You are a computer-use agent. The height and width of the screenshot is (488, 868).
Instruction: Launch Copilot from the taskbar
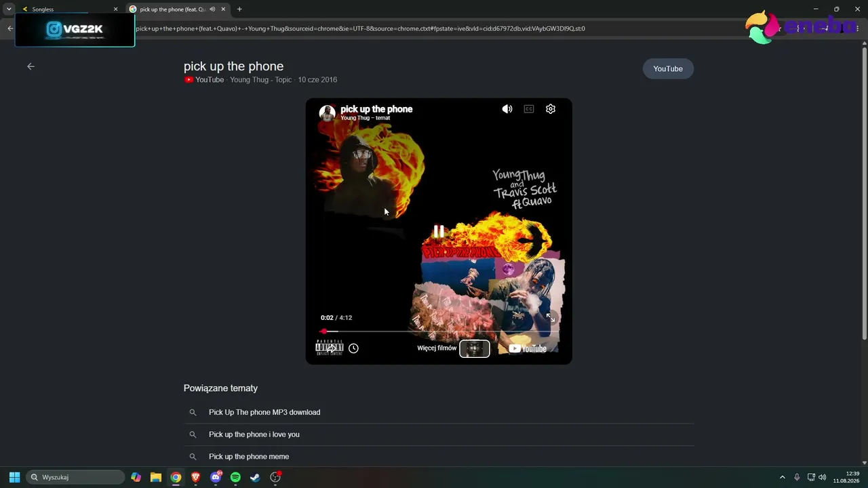136,477
